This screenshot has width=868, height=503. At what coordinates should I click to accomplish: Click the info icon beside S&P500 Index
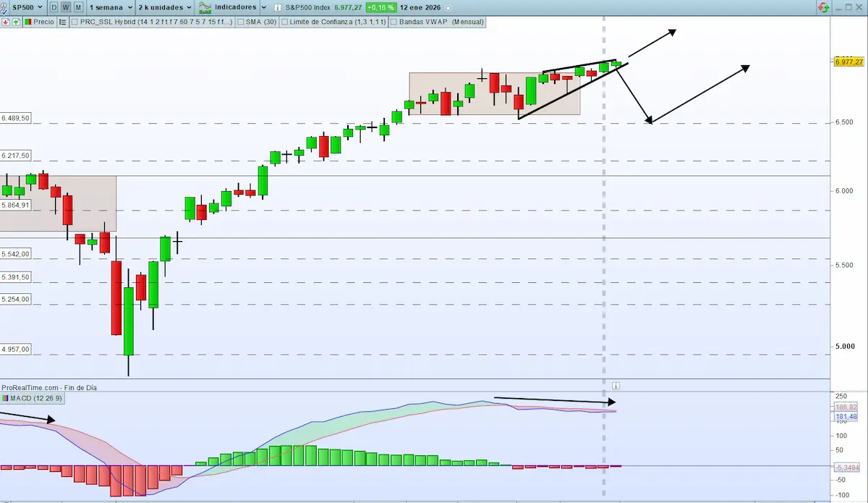[277, 7]
